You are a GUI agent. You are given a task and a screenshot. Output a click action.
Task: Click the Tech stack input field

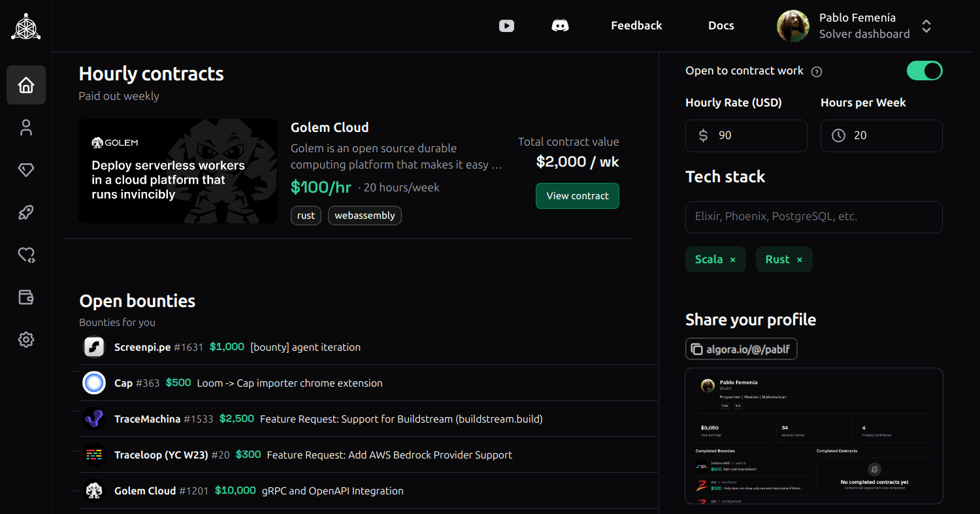click(813, 217)
